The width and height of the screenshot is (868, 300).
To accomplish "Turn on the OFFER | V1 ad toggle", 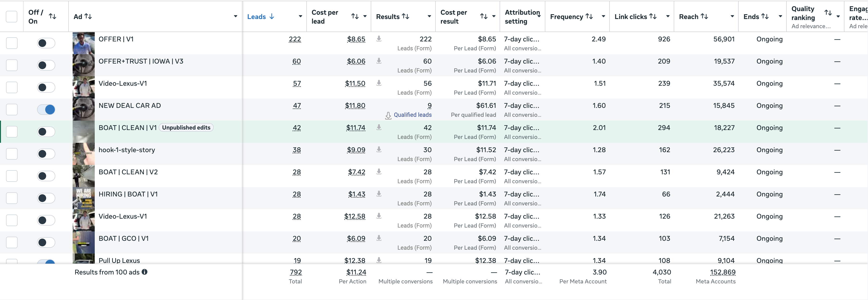I will pyautogui.click(x=46, y=43).
